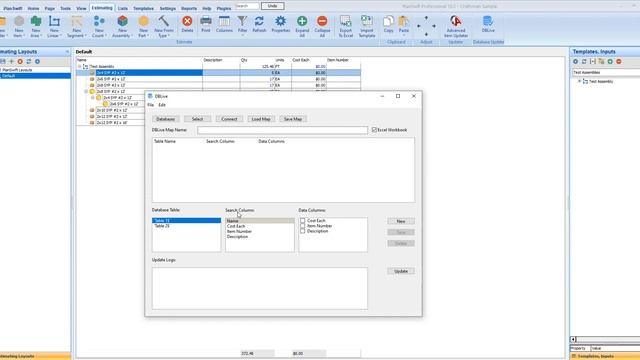Click red delete icon in Estimating Layouts toolbar
Screen dimensions: 640x360
20,61
